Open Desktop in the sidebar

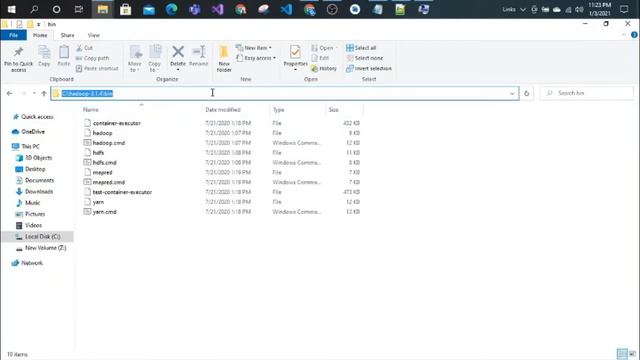(35, 169)
